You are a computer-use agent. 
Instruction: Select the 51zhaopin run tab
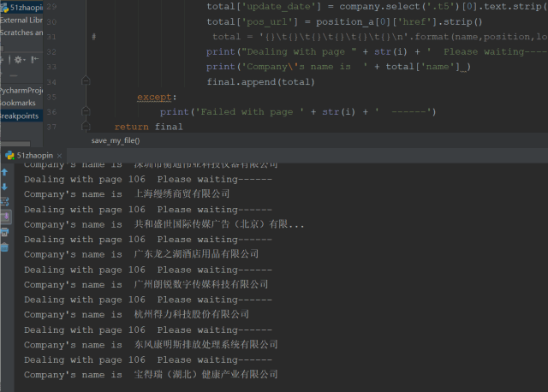point(34,156)
